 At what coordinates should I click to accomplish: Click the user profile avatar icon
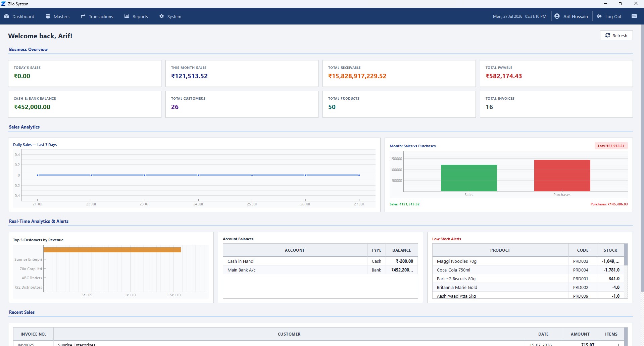[x=557, y=16]
